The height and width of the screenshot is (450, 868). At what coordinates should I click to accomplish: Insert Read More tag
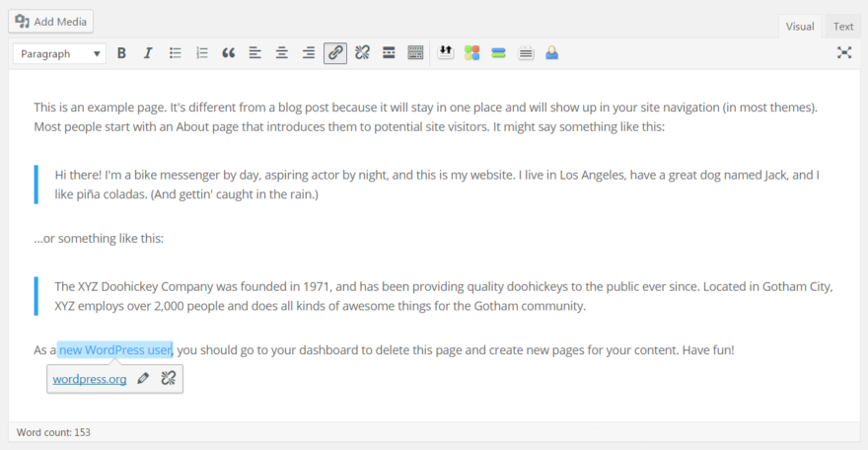point(389,53)
